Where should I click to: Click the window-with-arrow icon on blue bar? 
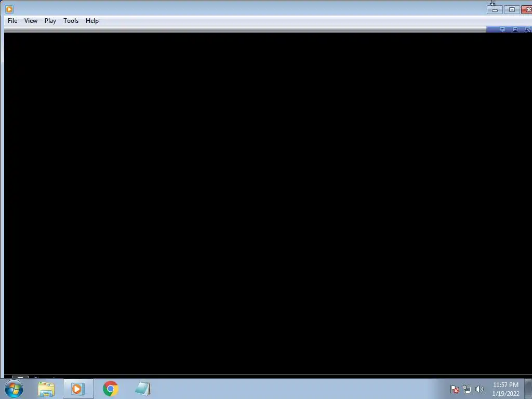pos(528,30)
